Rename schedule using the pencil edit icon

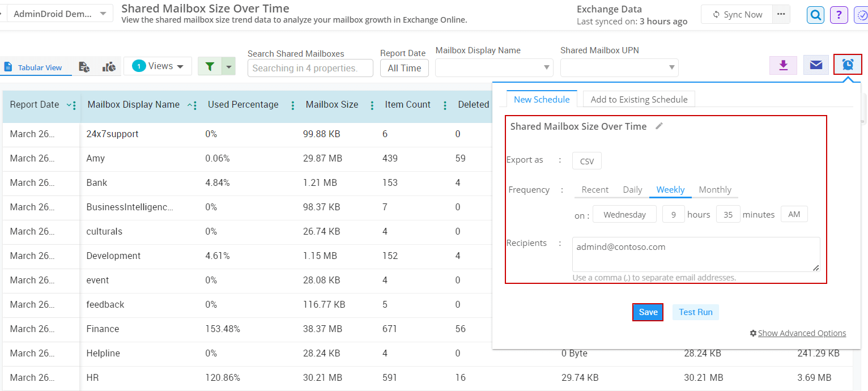tap(659, 126)
